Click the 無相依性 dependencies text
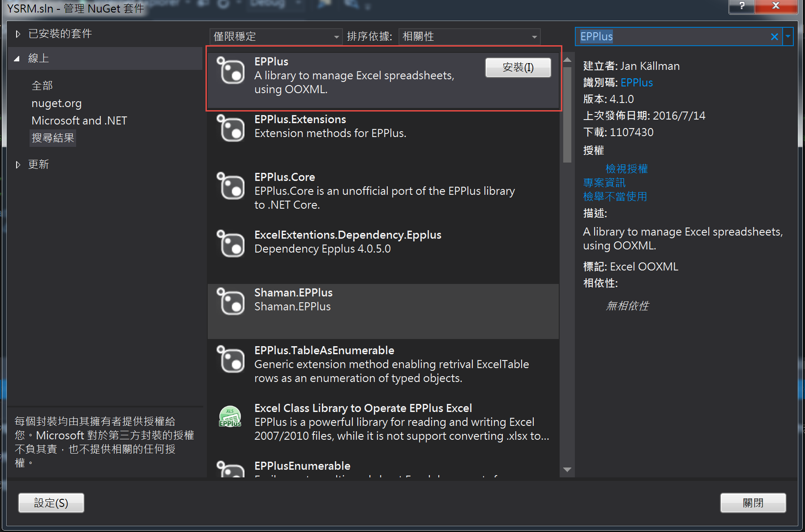The height and width of the screenshot is (532, 805). click(x=627, y=306)
